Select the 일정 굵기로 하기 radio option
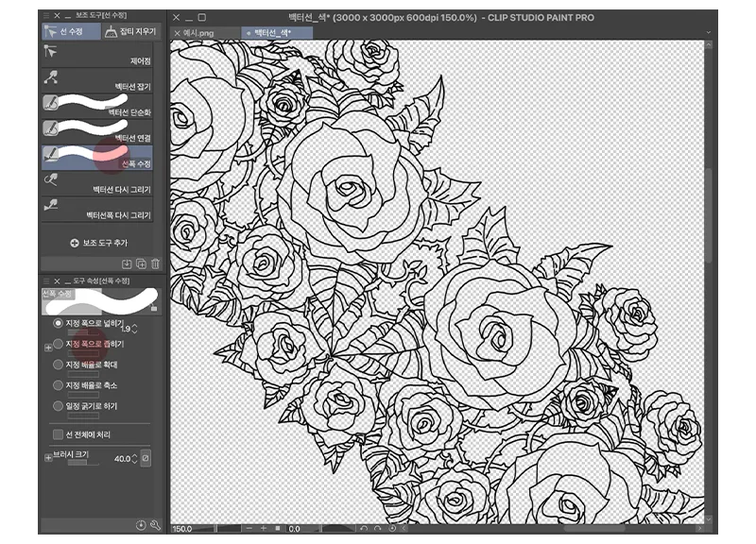The width and height of the screenshot is (756, 544). 59,406
